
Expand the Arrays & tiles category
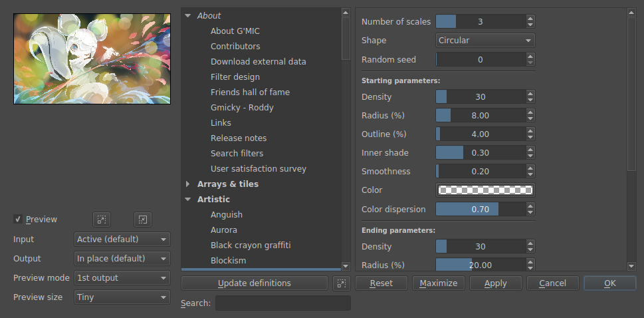tap(188, 184)
